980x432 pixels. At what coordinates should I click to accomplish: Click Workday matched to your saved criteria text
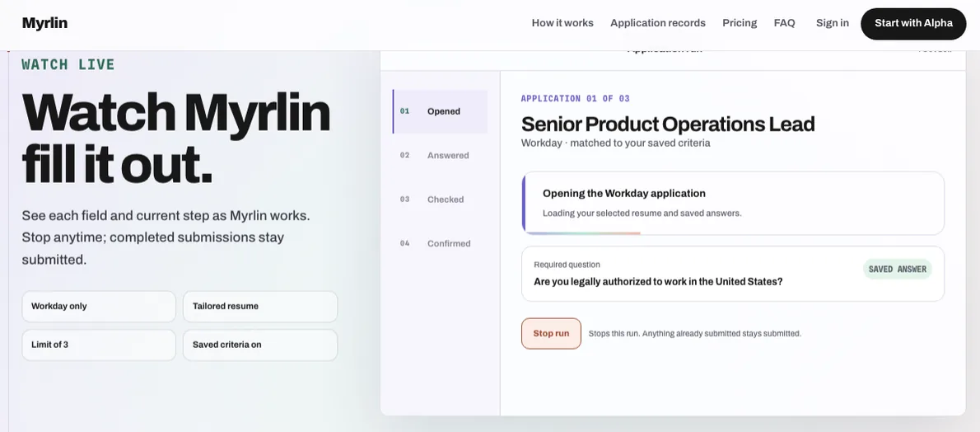615,143
